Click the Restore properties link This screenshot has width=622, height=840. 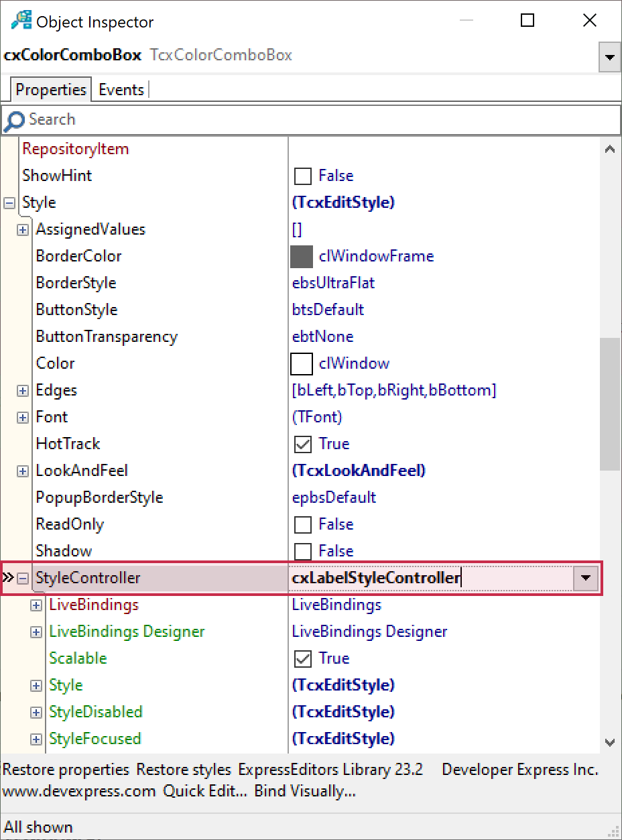(66, 770)
